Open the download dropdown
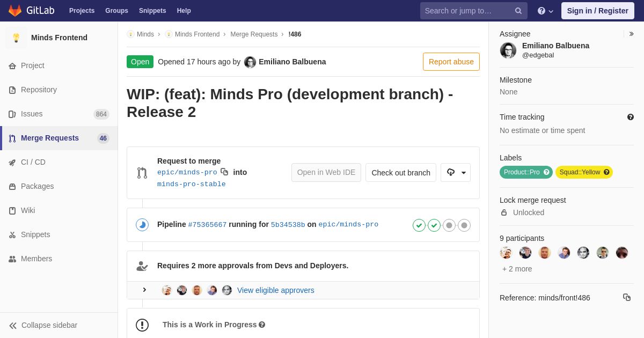The width and height of the screenshot is (644, 338). 456,172
